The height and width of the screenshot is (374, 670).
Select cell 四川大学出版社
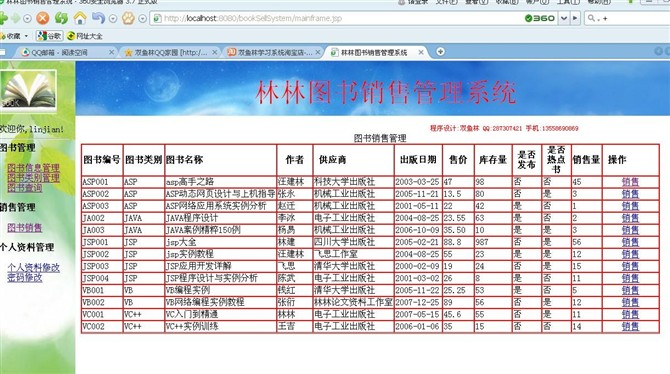353,242
